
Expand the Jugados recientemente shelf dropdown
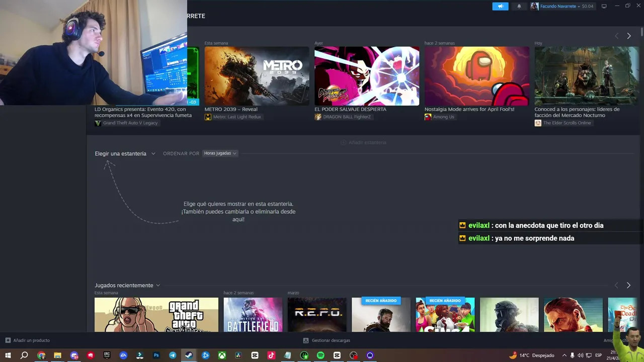tap(127, 285)
